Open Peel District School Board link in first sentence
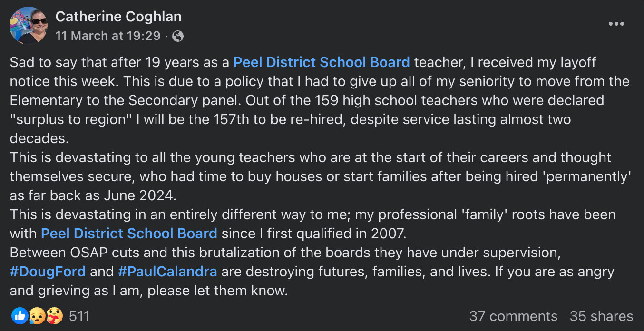Screen dimensions: 644x331 click(322, 62)
